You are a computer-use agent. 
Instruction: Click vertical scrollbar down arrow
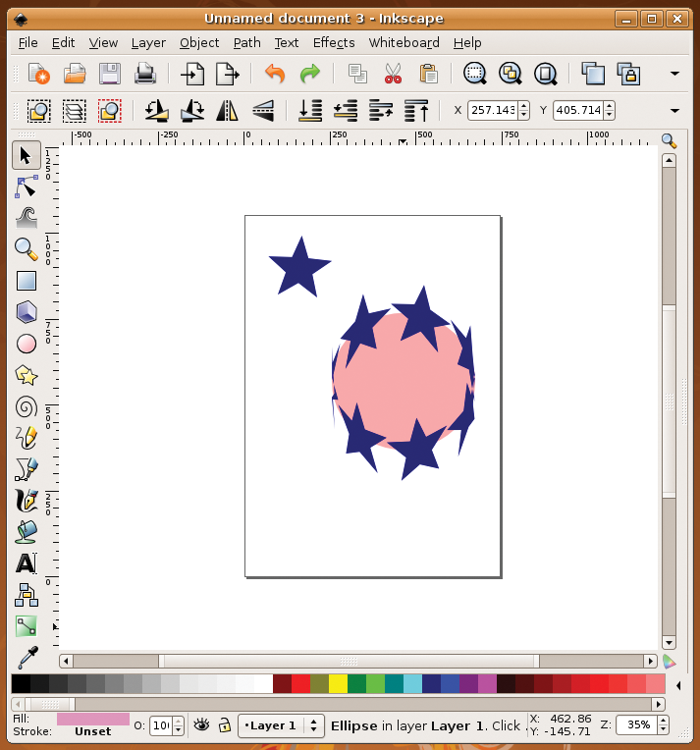tap(669, 643)
